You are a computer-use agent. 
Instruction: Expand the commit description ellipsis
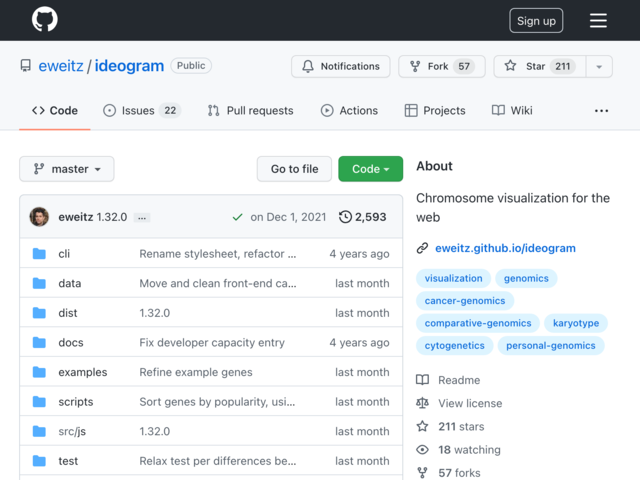tap(142, 218)
